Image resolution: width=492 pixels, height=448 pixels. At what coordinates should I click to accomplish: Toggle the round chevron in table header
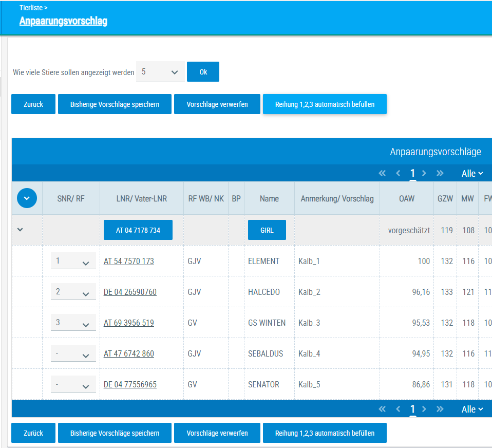pyautogui.click(x=27, y=198)
